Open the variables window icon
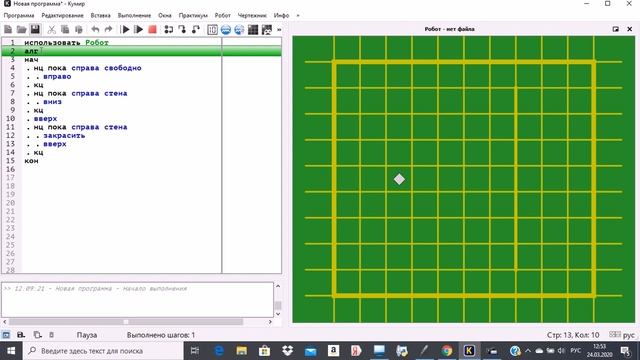640x360 pixels. click(212, 29)
